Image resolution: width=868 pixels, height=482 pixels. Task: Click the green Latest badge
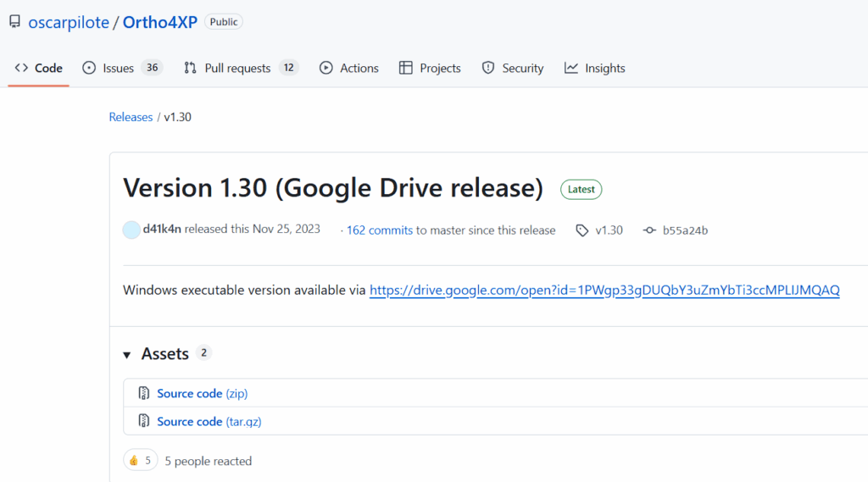click(x=581, y=189)
